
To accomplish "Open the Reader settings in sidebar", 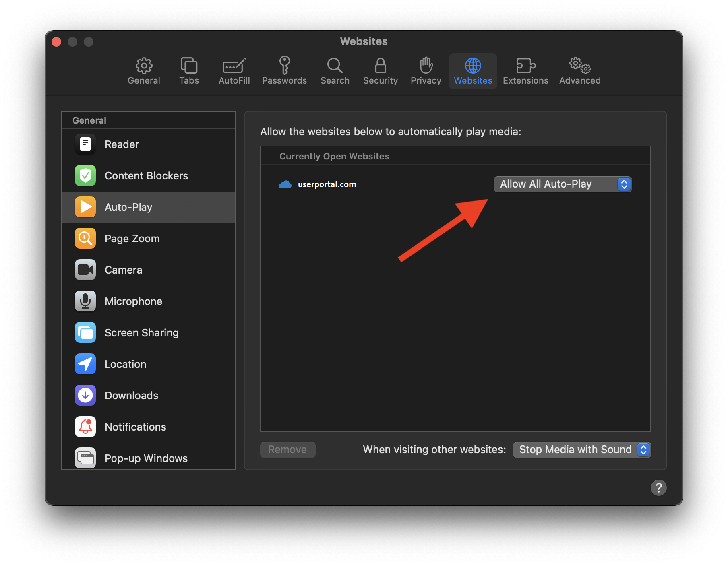I will click(x=122, y=144).
